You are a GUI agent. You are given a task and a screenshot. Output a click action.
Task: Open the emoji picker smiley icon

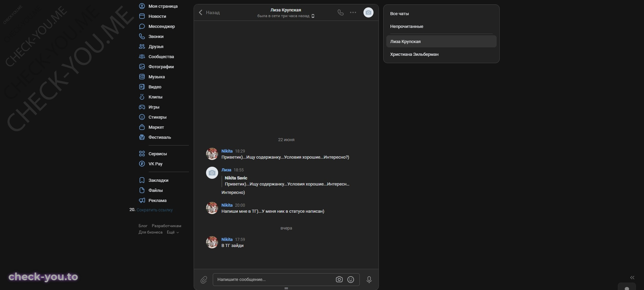(x=351, y=280)
